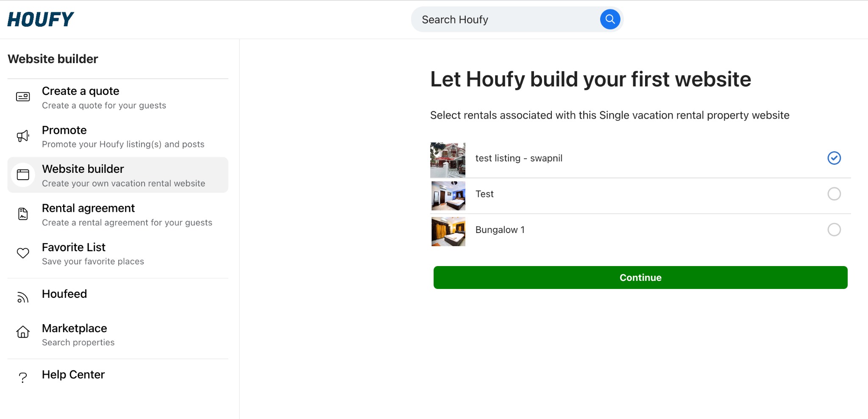This screenshot has width=868, height=419.
Task: Click the Test listing bedroom thumbnail
Action: [x=448, y=196]
